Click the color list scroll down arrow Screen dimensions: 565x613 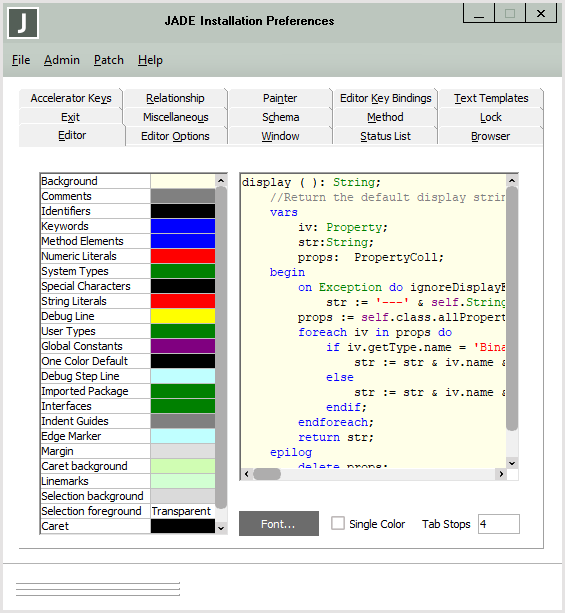(x=221, y=528)
